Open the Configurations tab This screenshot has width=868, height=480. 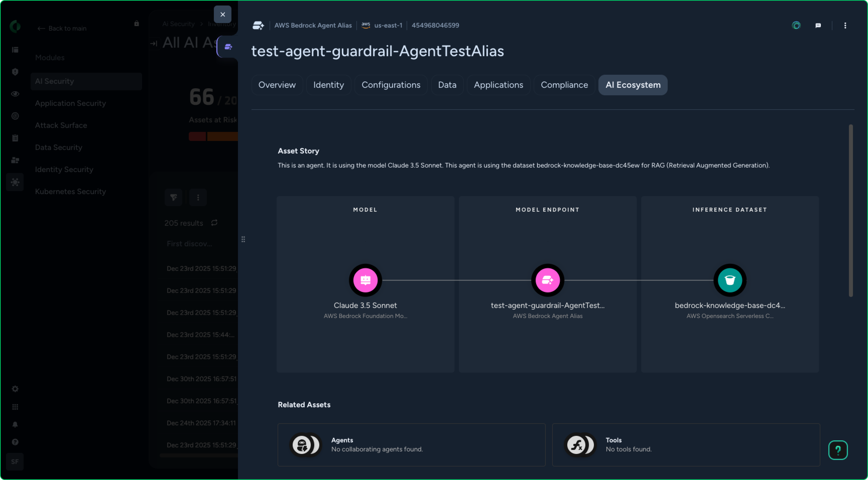click(x=391, y=85)
